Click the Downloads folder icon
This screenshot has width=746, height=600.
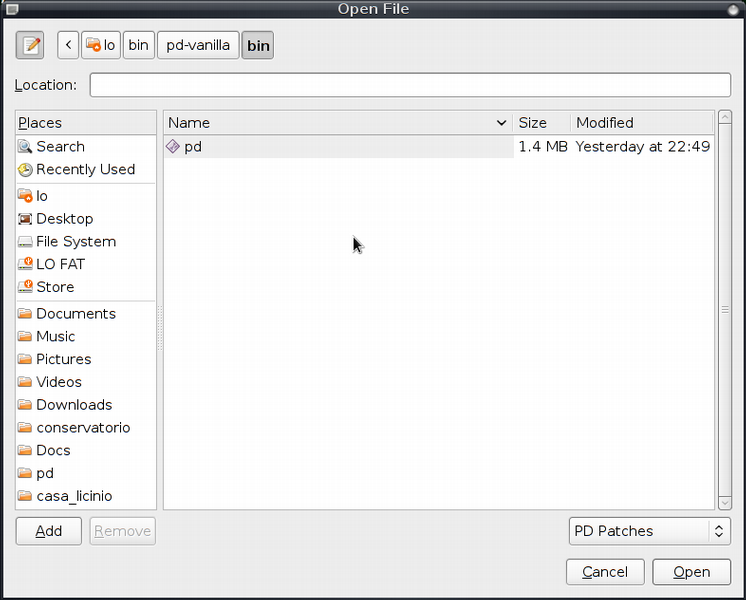click(25, 405)
